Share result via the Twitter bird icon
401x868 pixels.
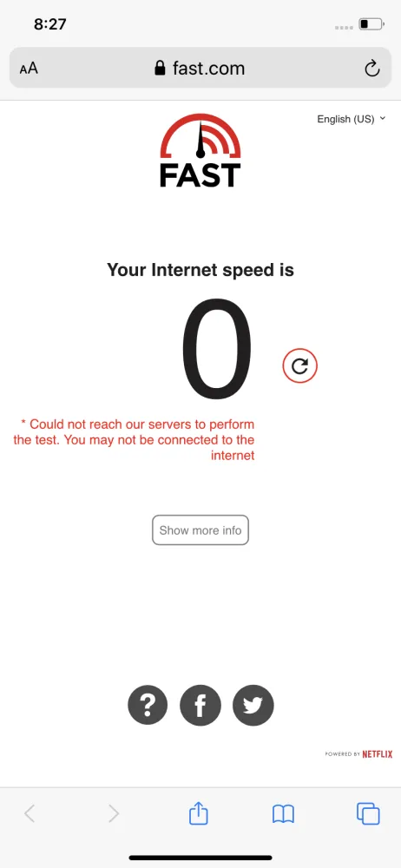click(x=253, y=705)
